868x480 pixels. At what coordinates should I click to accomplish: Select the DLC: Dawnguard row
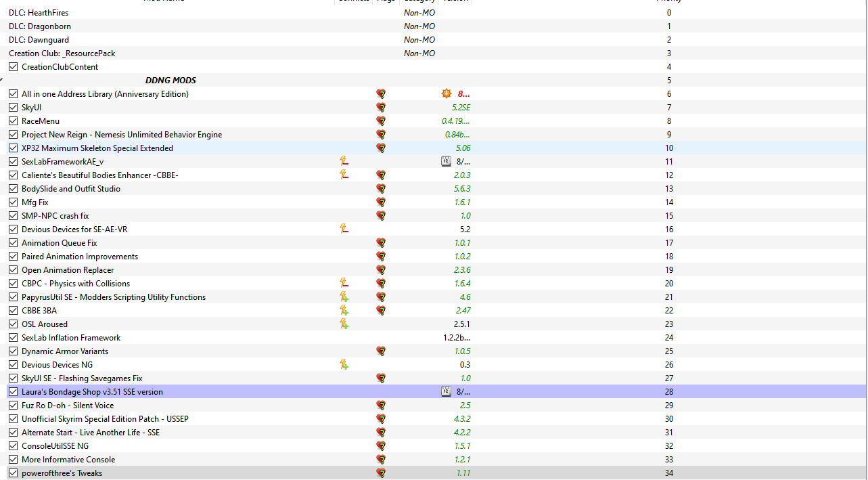point(434,40)
